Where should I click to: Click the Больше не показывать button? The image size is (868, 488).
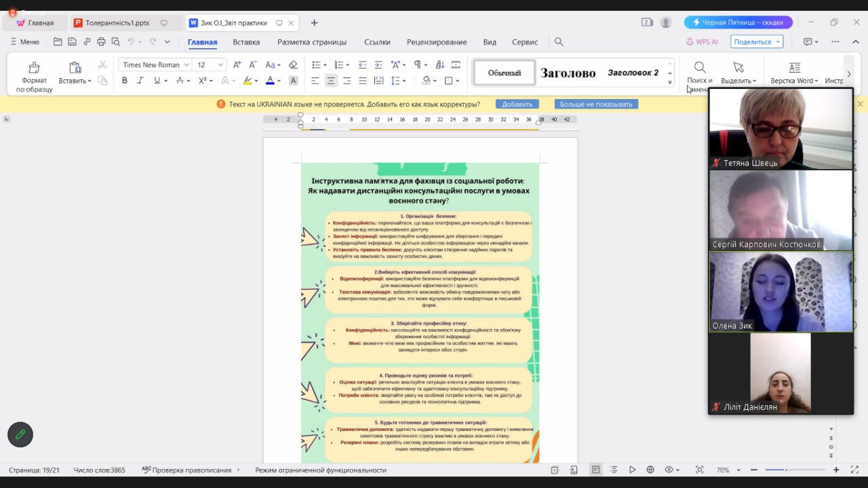click(596, 104)
